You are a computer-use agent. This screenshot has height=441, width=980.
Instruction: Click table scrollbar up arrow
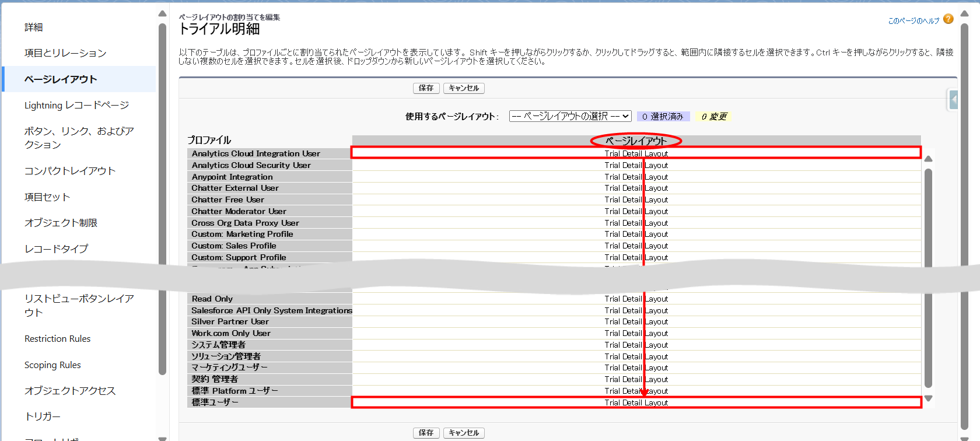click(928, 159)
